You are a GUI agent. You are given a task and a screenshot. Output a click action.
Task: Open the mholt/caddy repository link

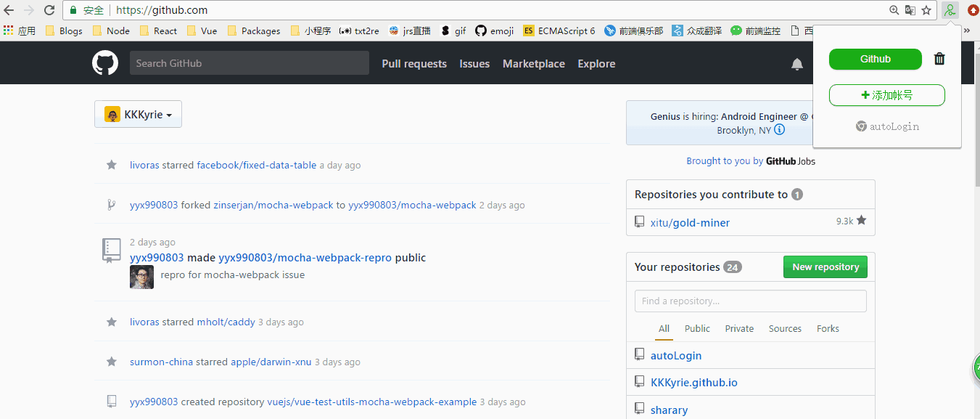226,322
